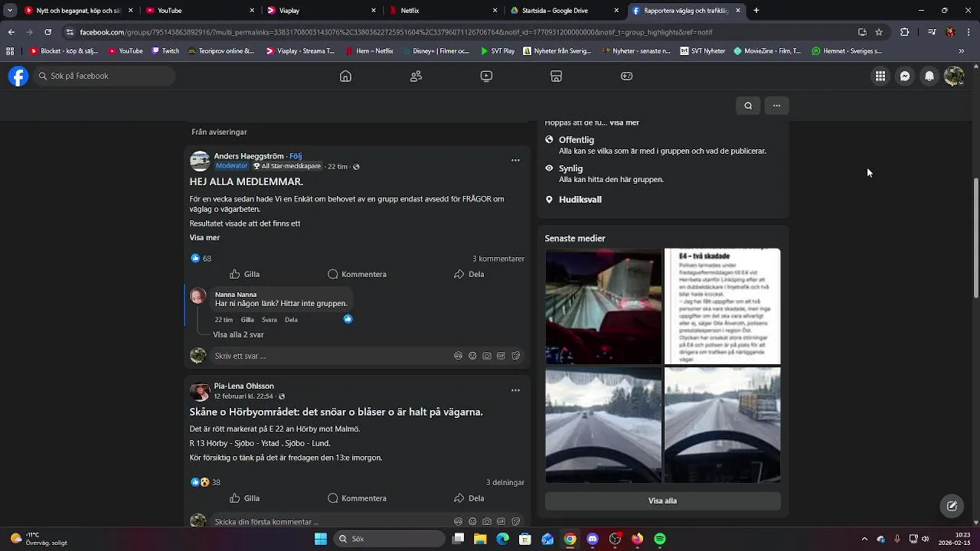Show more bookmarks with the bar overflow chevron

point(961,51)
